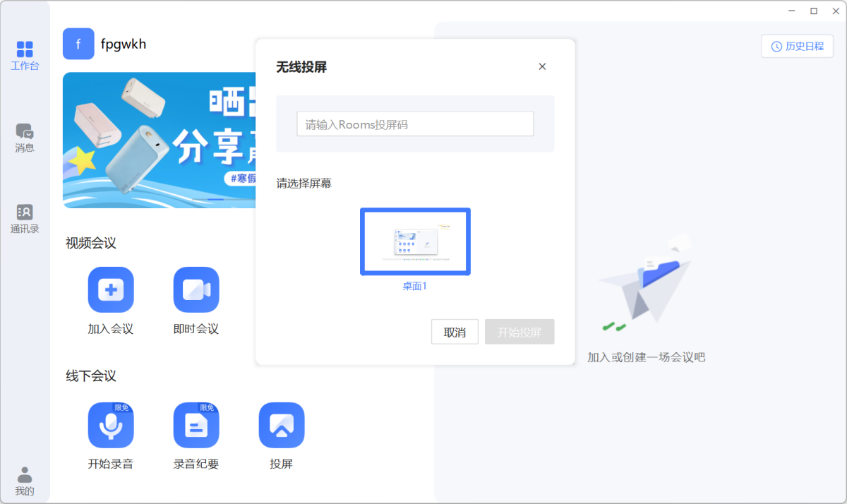Minimize the application window

791,11
